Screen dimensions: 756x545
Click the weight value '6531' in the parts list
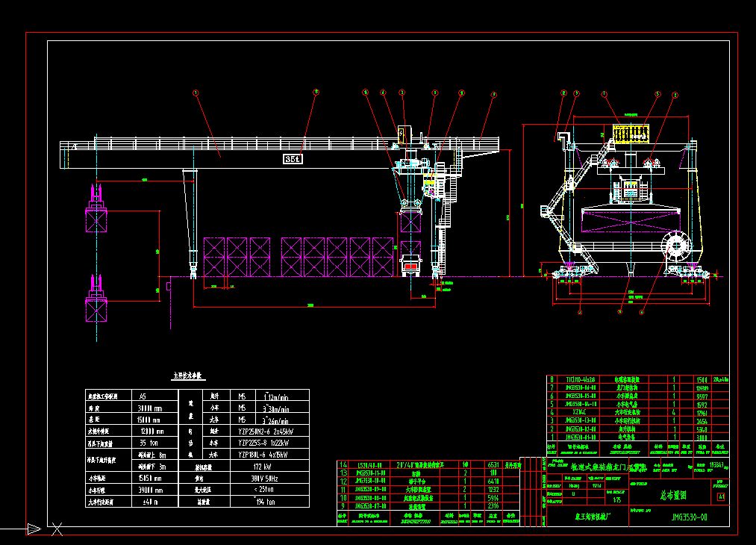[x=493, y=465]
